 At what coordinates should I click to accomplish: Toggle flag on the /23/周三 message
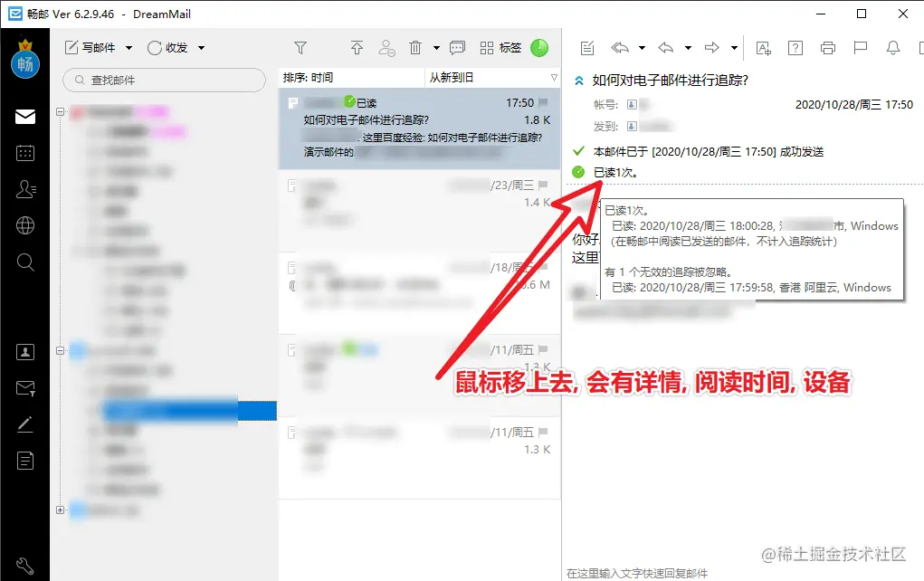pos(543,185)
